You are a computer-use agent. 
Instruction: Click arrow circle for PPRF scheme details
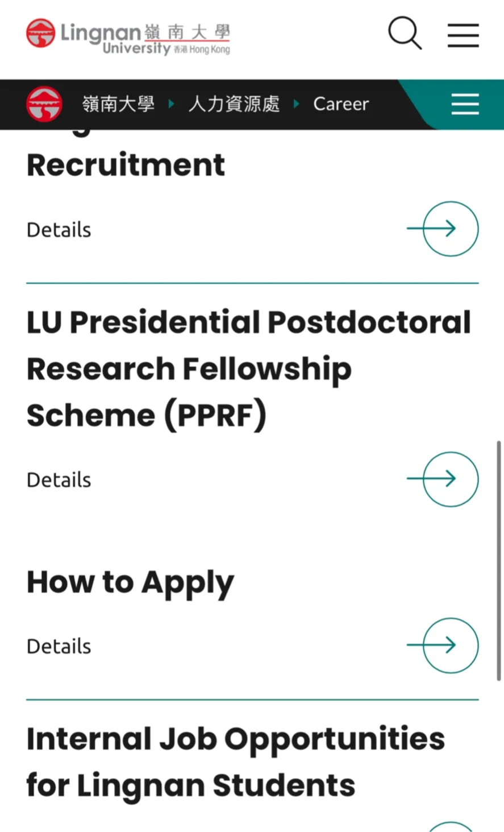coord(443,479)
